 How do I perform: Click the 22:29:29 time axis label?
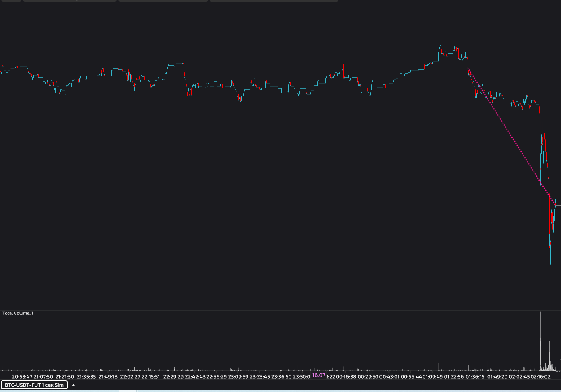[173, 377]
